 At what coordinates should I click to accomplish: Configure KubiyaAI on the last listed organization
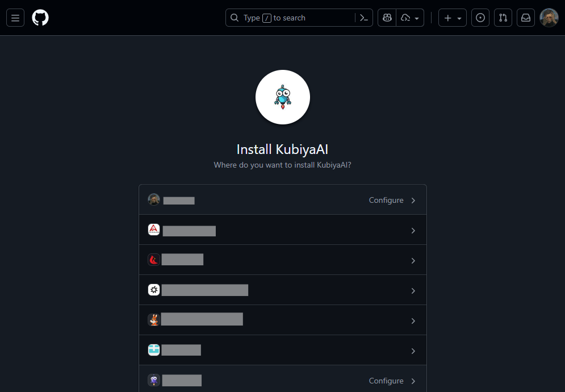(x=386, y=381)
